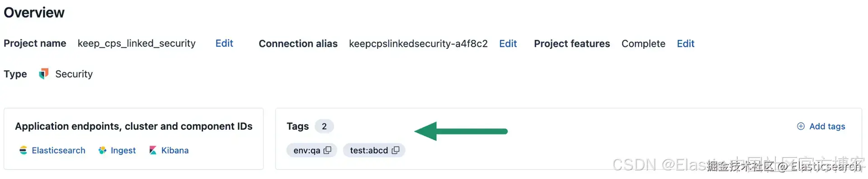Click the keepcpslinkedsecurity-a4f8c2 alias text

pos(418,43)
